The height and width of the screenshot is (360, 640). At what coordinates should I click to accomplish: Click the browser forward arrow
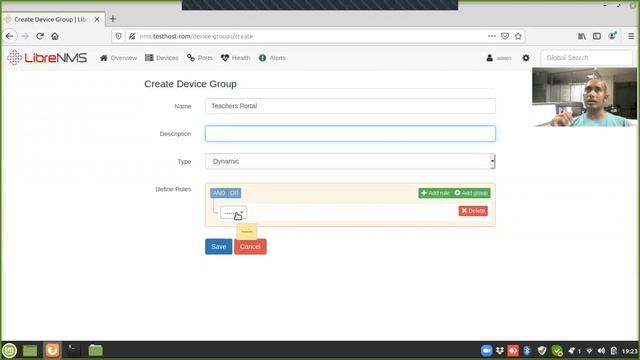click(x=24, y=36)
